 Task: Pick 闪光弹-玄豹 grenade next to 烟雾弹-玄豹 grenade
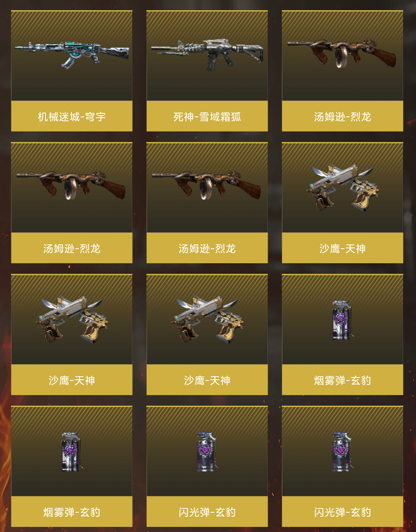pyautogui.click(x=206, y=452)
